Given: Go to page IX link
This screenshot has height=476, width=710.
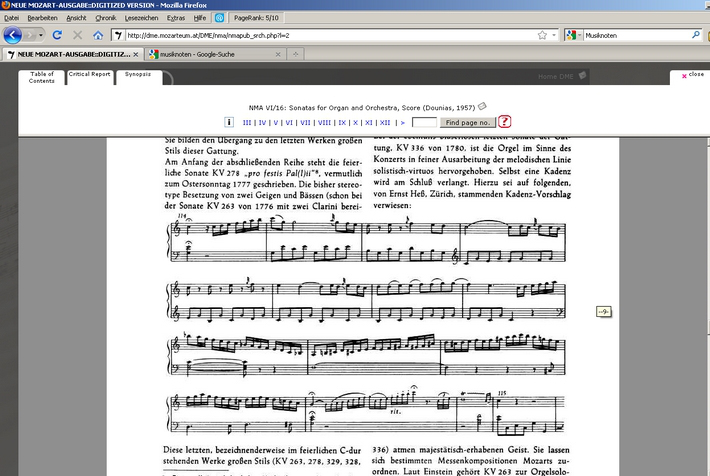Looking at the screenshot, I should coord(342,122).
